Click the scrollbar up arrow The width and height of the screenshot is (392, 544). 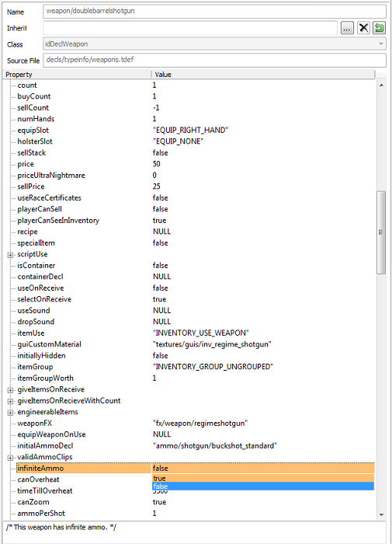(x=381, y=85)
